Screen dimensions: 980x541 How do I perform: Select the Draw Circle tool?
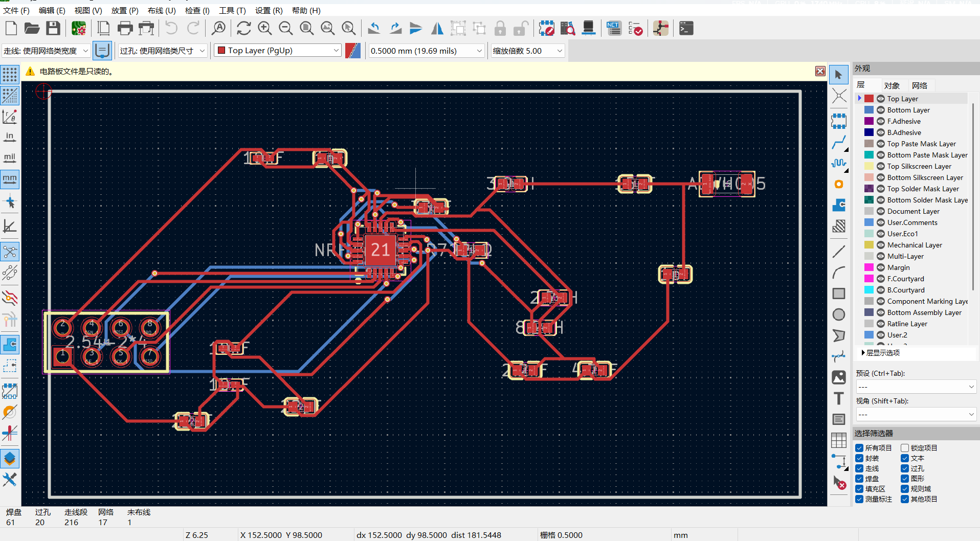pyautogui.click(x=838, y=314)
